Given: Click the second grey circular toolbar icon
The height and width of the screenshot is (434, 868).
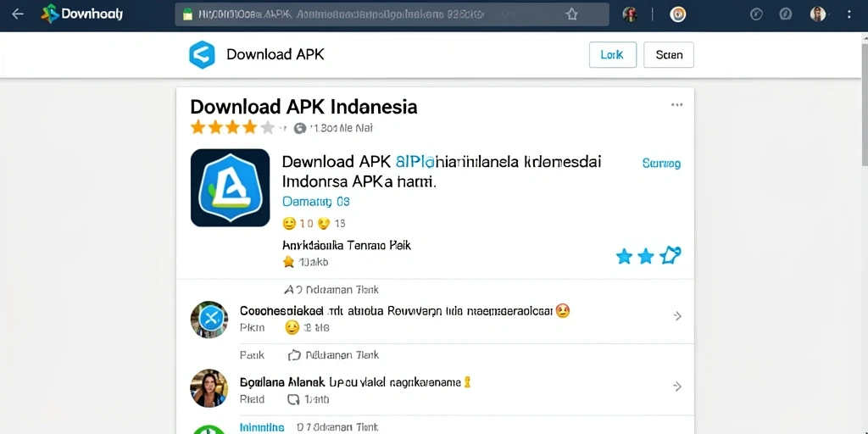Looking at the screenshot, I should pyautogui.click(x=786, y=14).
